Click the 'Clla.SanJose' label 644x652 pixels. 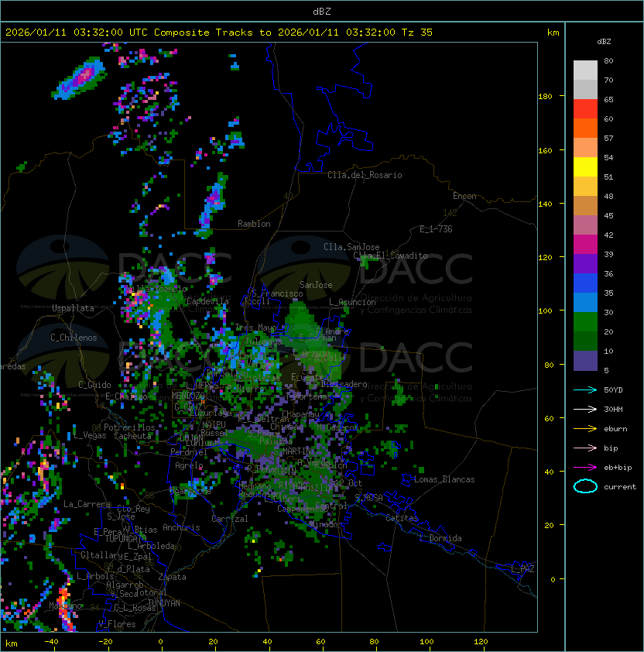click(x=351, y=247)
